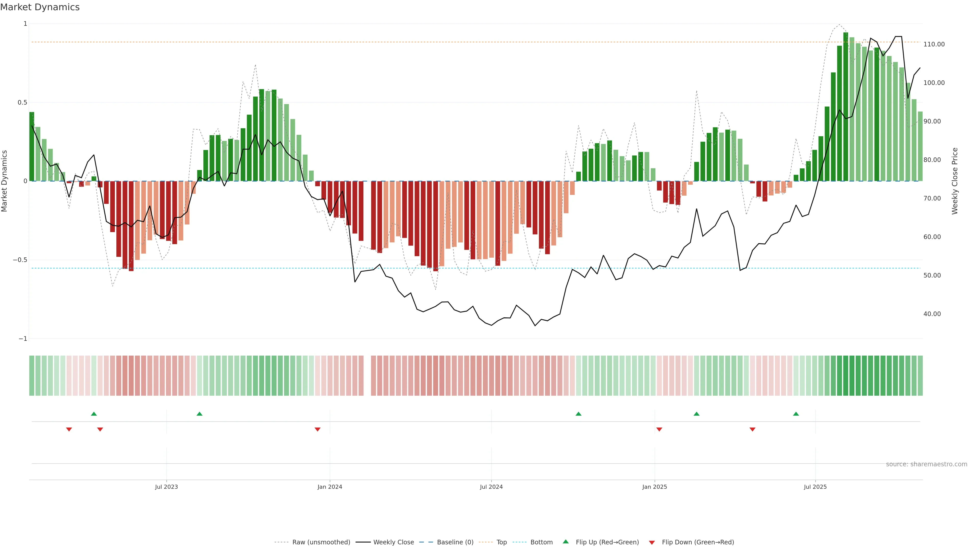Click the earliest red Flip Down marker
This screenshot has height=551, width=980.
(69, 429)
